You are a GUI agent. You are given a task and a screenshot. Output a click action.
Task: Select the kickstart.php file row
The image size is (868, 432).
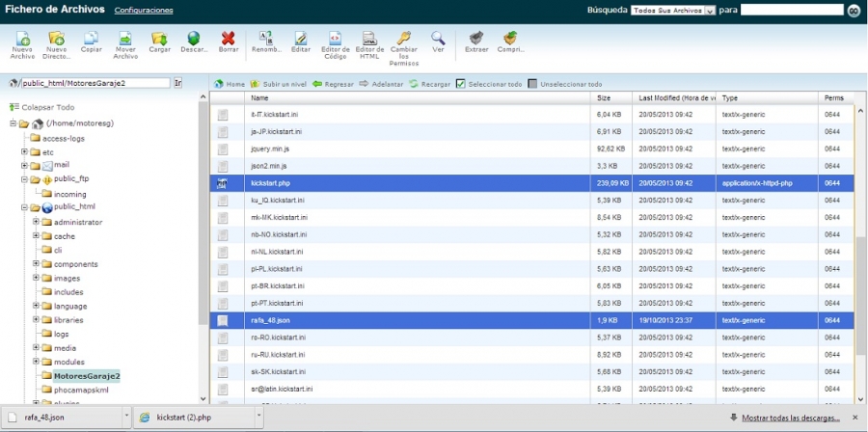531,183
